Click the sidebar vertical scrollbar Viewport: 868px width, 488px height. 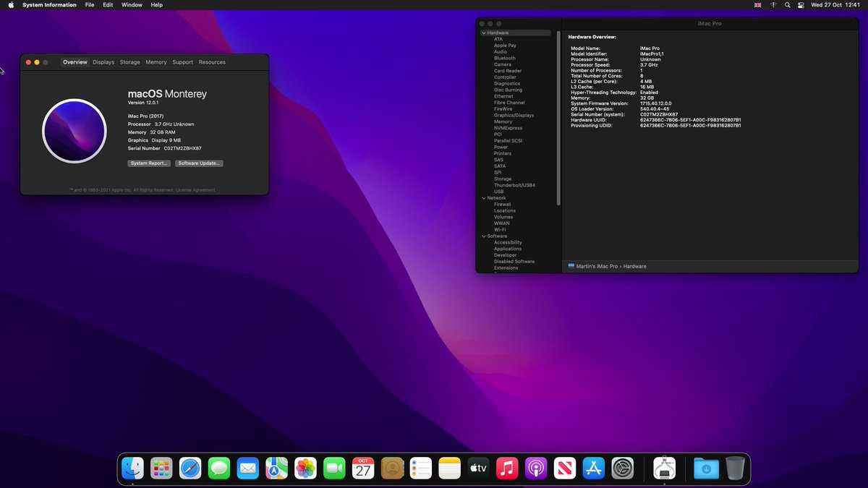[558, 118]
